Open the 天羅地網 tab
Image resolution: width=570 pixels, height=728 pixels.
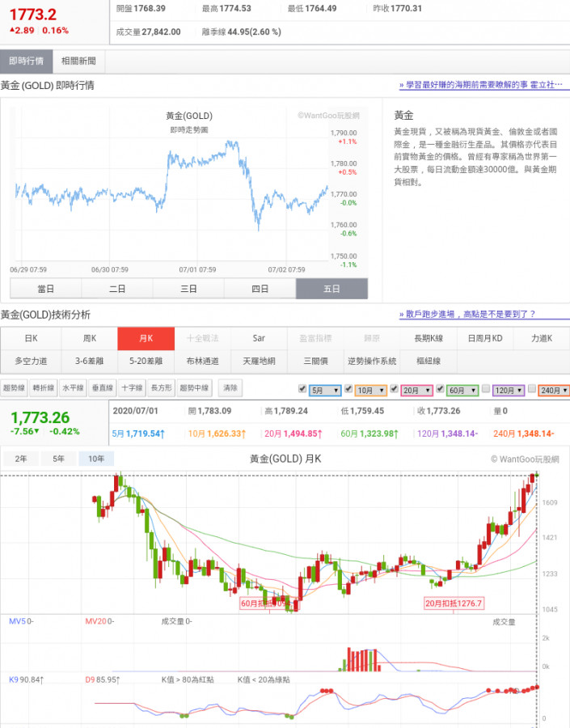coord(259,362)
